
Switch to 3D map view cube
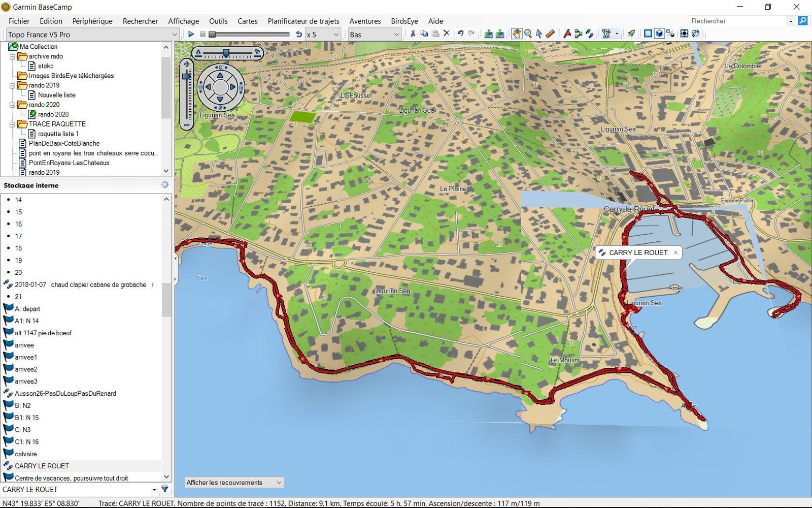tap(659, 34)
